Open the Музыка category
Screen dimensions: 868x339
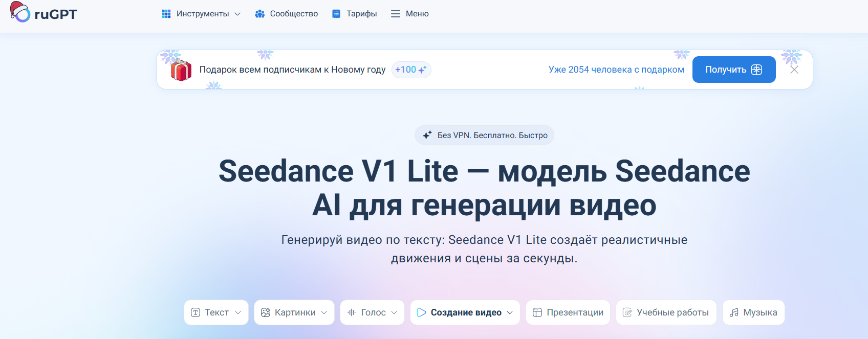[x=753, y=312]
